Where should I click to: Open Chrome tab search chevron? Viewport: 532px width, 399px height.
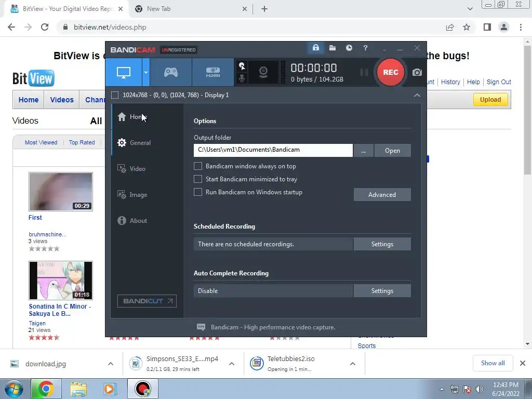tap(470, 9)
